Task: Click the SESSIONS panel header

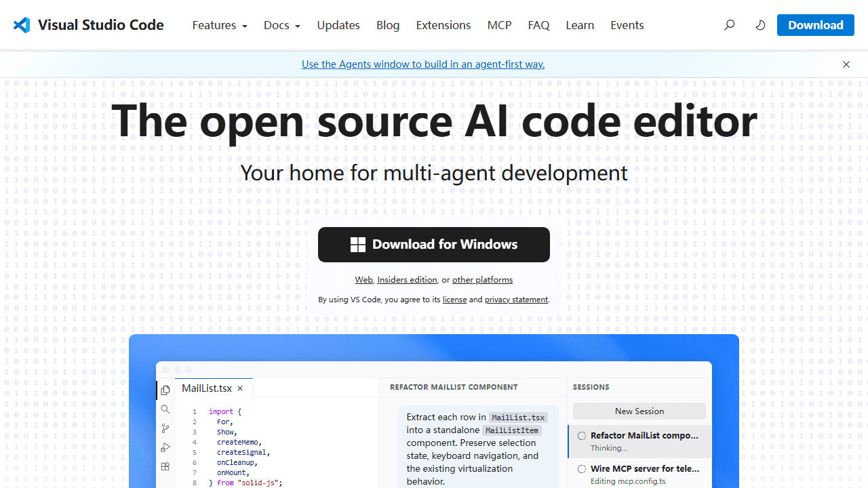Action: [591, 388]
